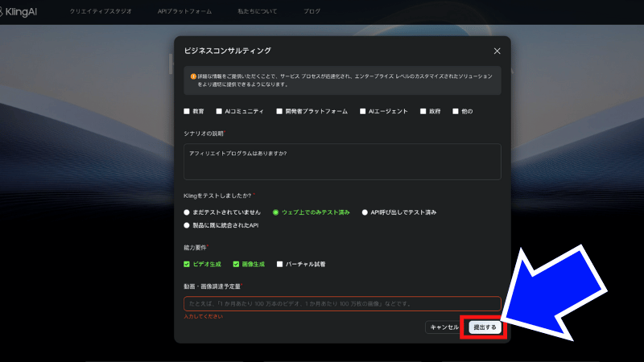Open APIプラットフォーム menu item
The image size is (644, 362).
coord(184,11)
